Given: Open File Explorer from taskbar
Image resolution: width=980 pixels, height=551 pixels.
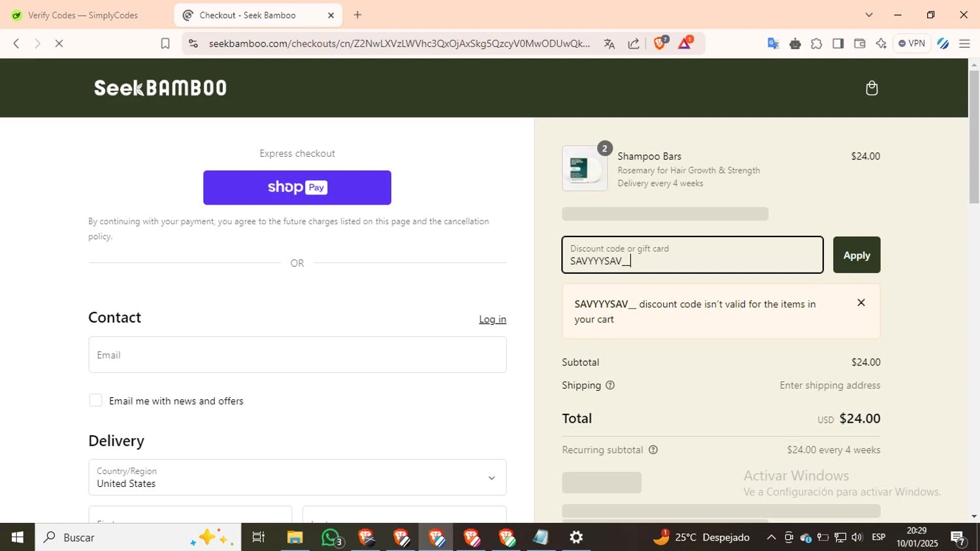Looking at the screenshot, I should [295, 537].
